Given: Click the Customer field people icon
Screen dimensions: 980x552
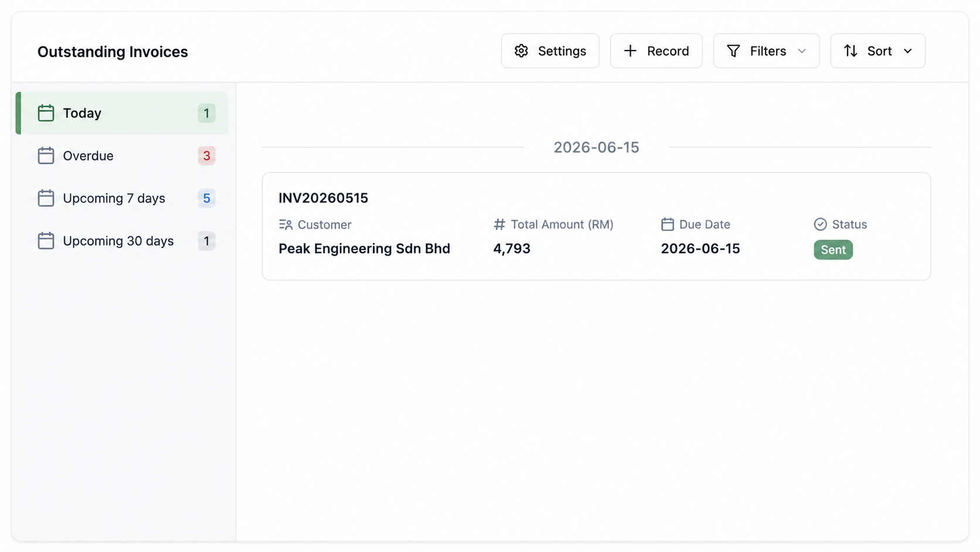Looking at the screenshot, I should point(285,225).
